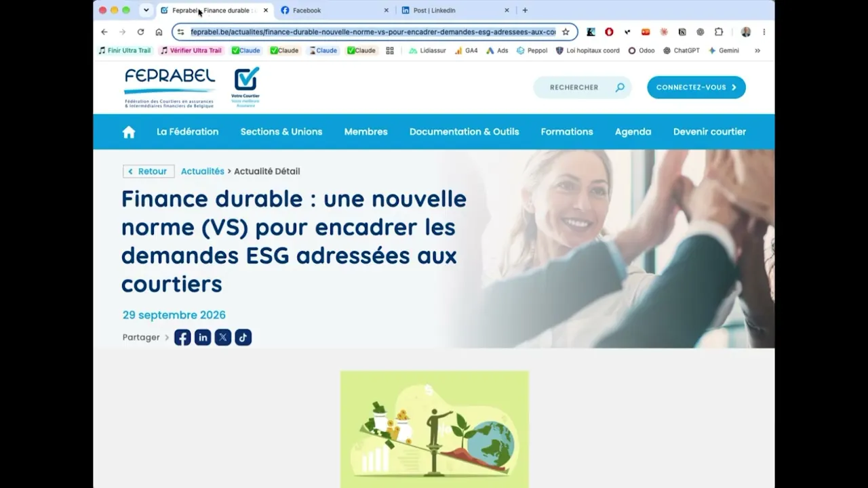Open the tab search dropdown arrow
868x488 pixels.
pyautogui.click(x=146, y=10)
